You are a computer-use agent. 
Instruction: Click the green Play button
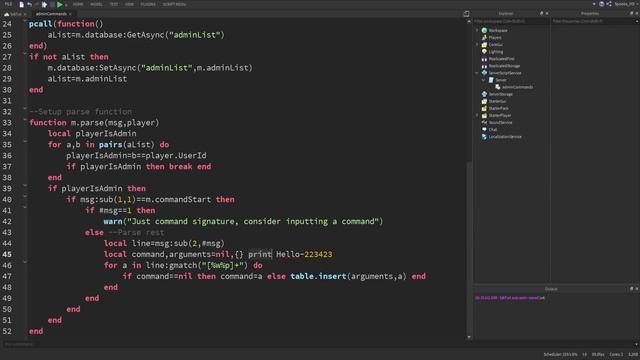[x=60, y=4]
